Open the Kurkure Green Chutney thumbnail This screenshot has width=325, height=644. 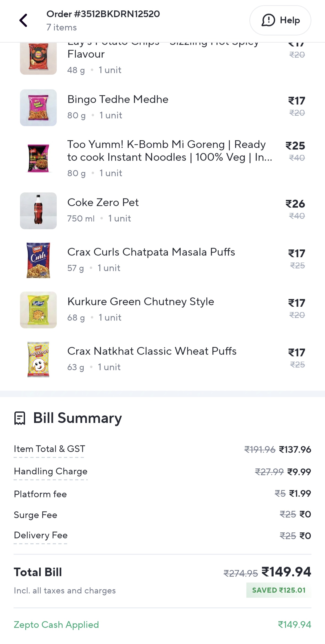pos(38,310)
